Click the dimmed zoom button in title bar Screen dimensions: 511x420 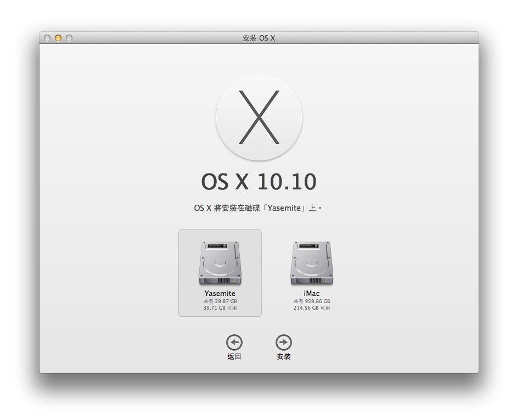click(x=69, y=38)
